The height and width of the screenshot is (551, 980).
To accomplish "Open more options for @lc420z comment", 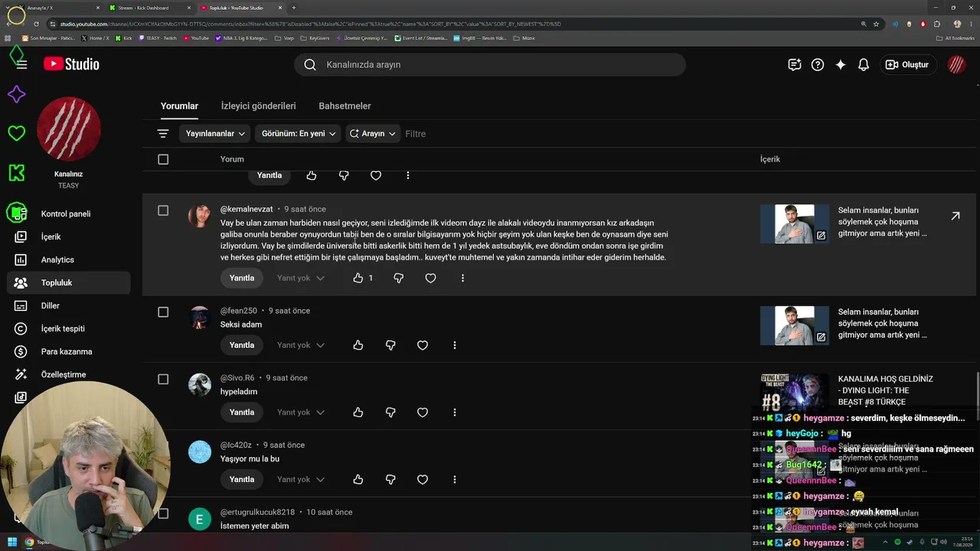I will [455, 480].
